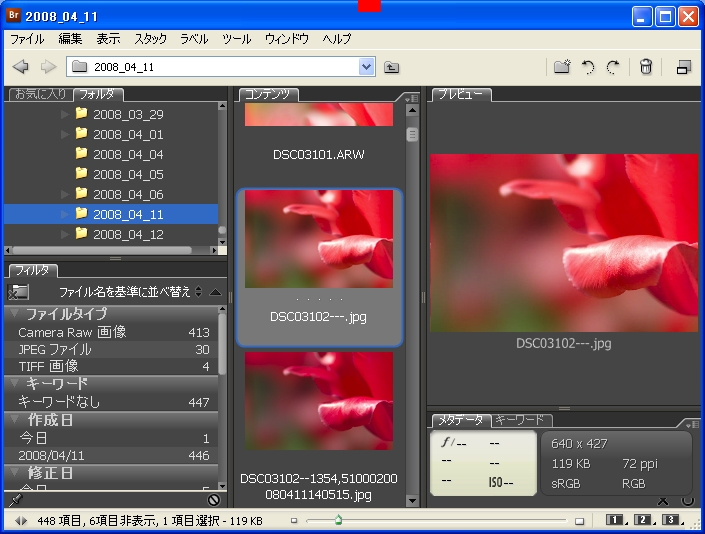
Task: Adjust the thumbnail size slider handle
Action: point(338,520)
